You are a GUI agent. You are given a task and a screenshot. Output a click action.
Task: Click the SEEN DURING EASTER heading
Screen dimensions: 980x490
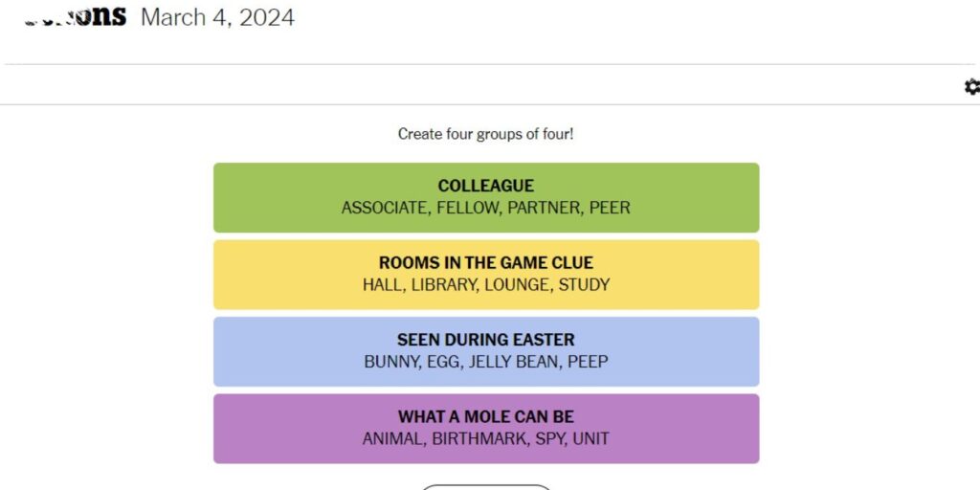(485, 340)
